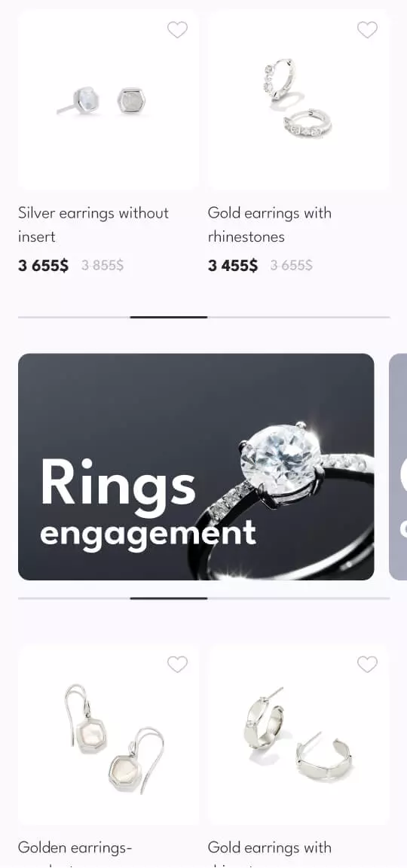Screen dimensions: 407x868
Task: Open the silver hexagon stud earrings photo
Action: tap(109, 99)
